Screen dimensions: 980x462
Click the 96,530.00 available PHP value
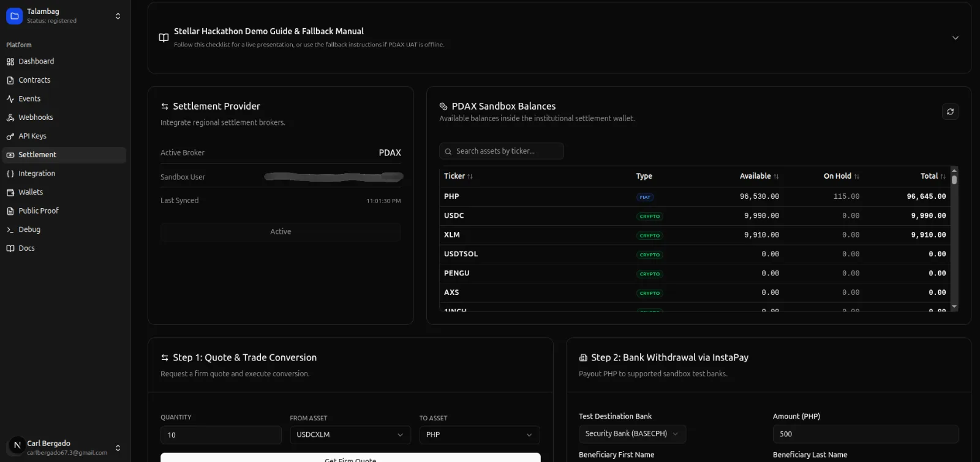[x=759, y=196]
